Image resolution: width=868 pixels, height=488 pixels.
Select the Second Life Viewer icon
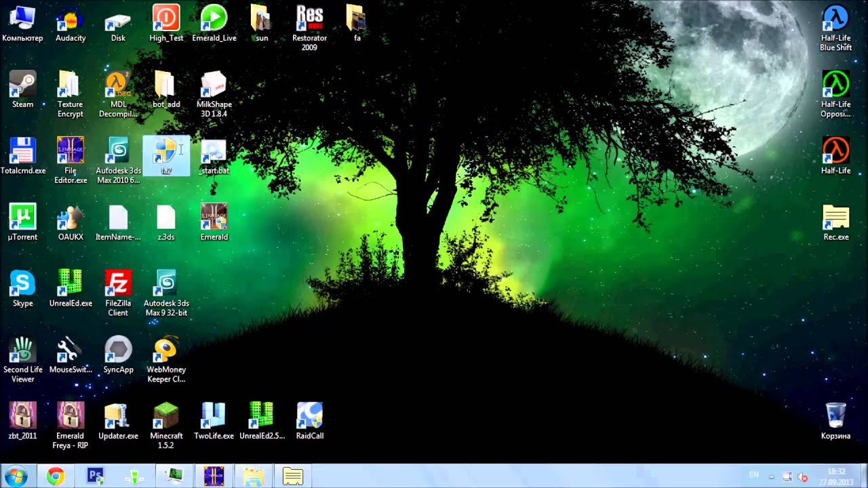coord(22,361)
